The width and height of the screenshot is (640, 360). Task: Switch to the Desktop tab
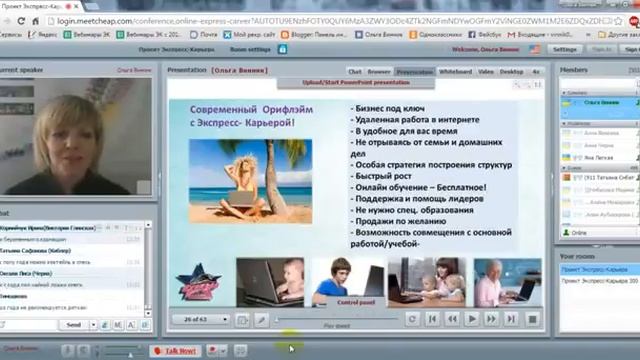[x=511, y=72]
